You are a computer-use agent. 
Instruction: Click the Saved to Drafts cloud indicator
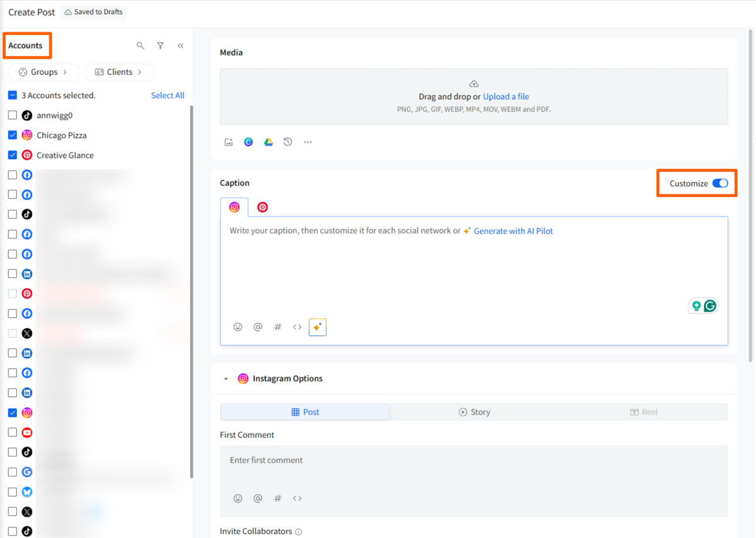coord(93,12)
